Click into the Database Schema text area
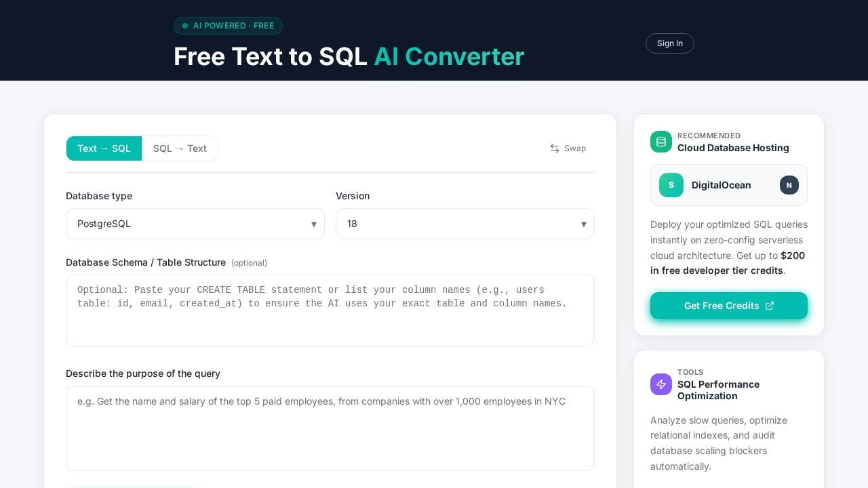The image size is (868, 488). (330, 310)
